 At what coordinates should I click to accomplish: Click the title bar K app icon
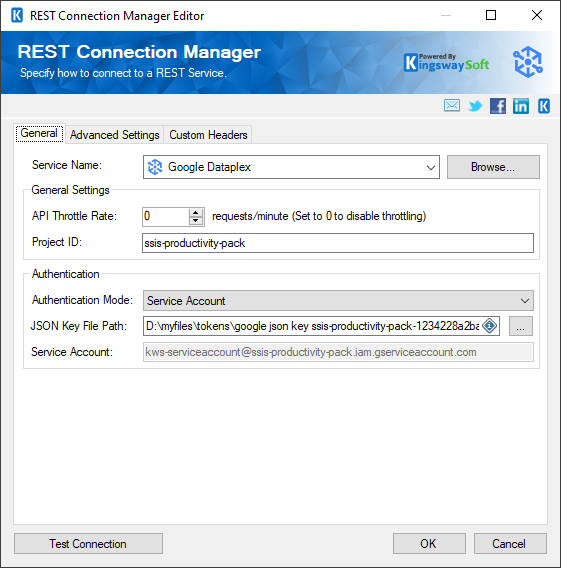point(17,16)
